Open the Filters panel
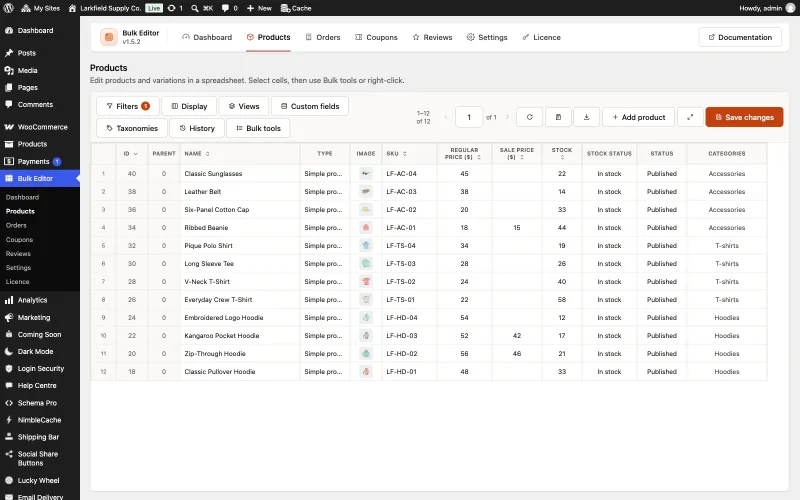The image size is (800, 500). click(x=128, y=106)
